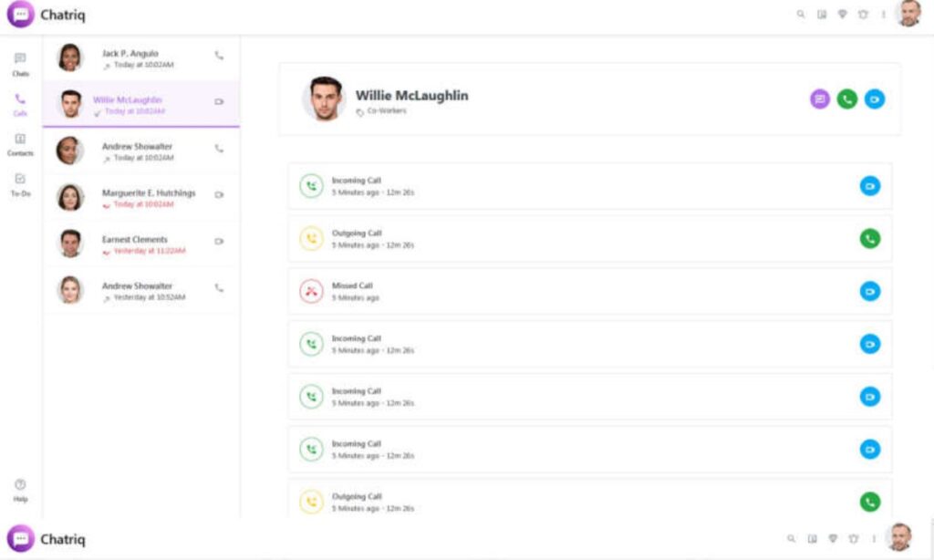Viewport: 934px width, 560px height.
Task: Open the To-Do section in the sidebar
Action: 20,184
